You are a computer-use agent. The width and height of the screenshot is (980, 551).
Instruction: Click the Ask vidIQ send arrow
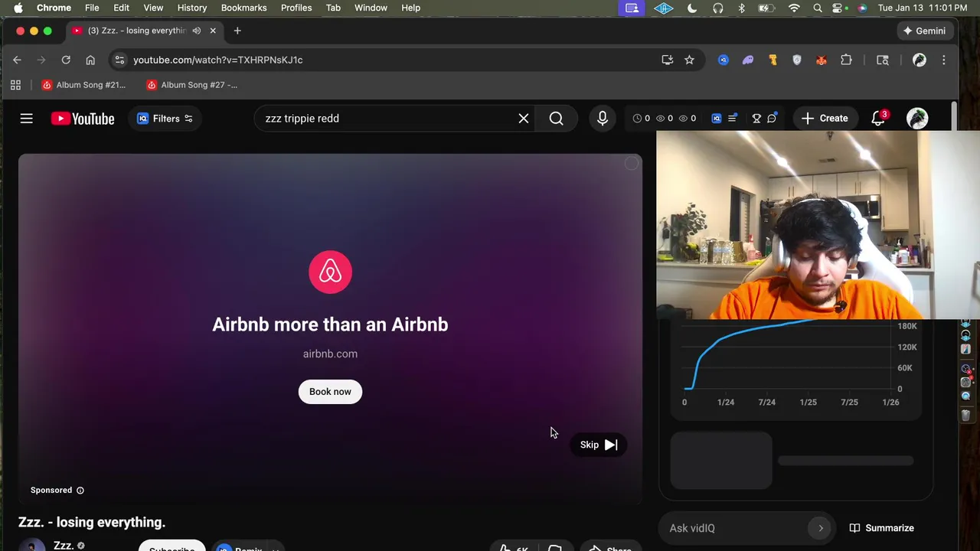pos(821,528)
